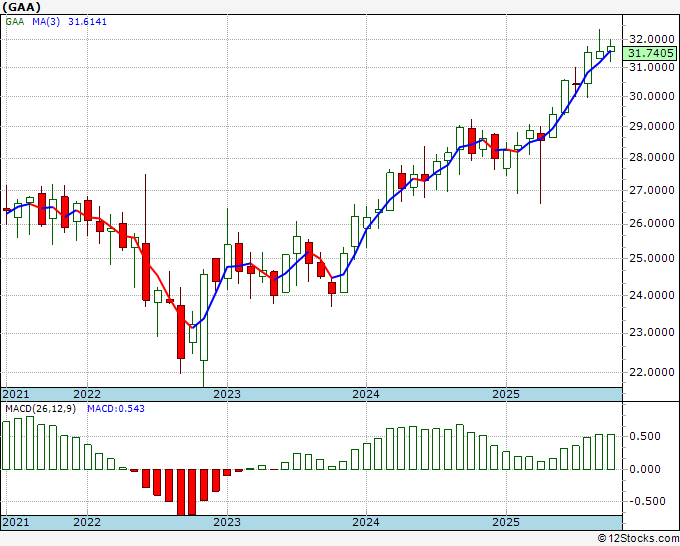Click the 23.0000 price axis label

652,333
